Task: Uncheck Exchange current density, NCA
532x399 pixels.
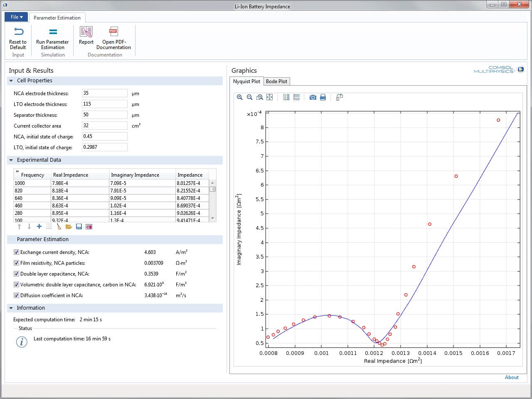Action: pos(17,252)
